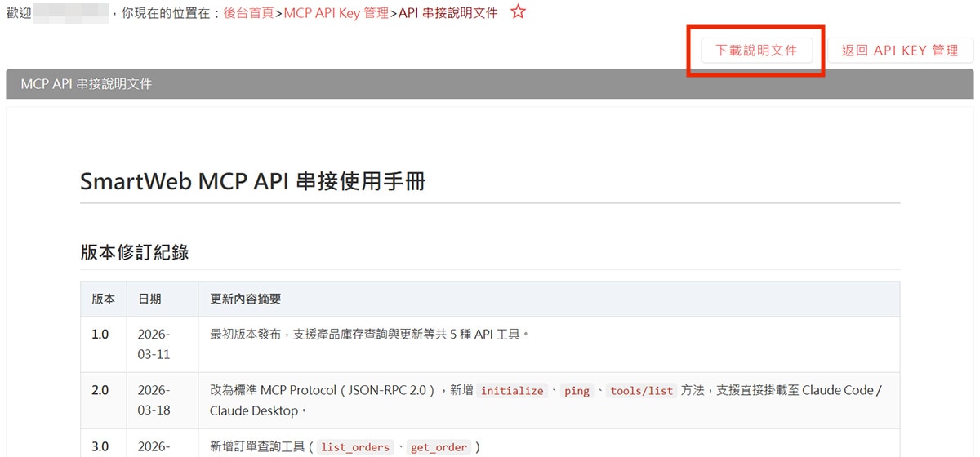Click the SmartWeb MCP API 串接使用手冊 heading
980x457 pixels.
tap(252, 181)
